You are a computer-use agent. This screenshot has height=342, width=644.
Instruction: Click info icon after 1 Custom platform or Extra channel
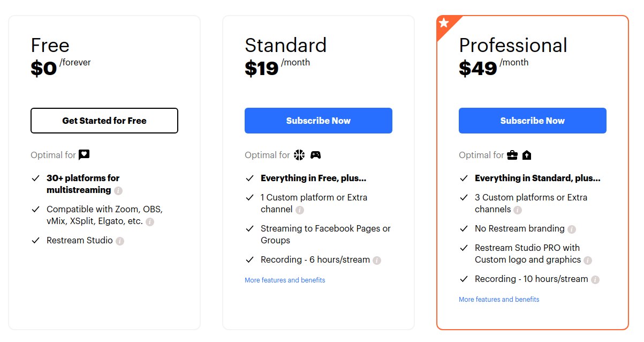[300, 210]
